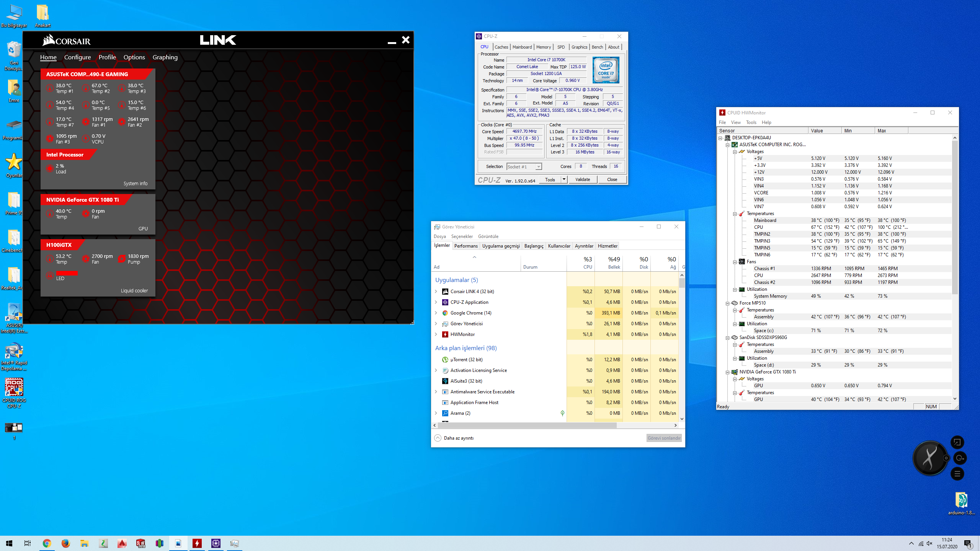Image resolution: width=980 pixels, height=551 pixels.
Task: Click Tools button in CPU-Z
Action: 550,179
